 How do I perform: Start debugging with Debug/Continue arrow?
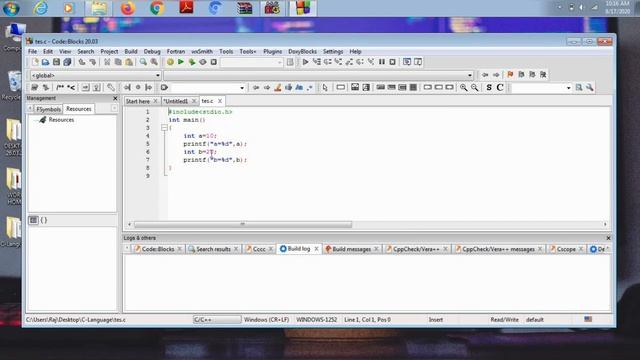click(305, 62)
